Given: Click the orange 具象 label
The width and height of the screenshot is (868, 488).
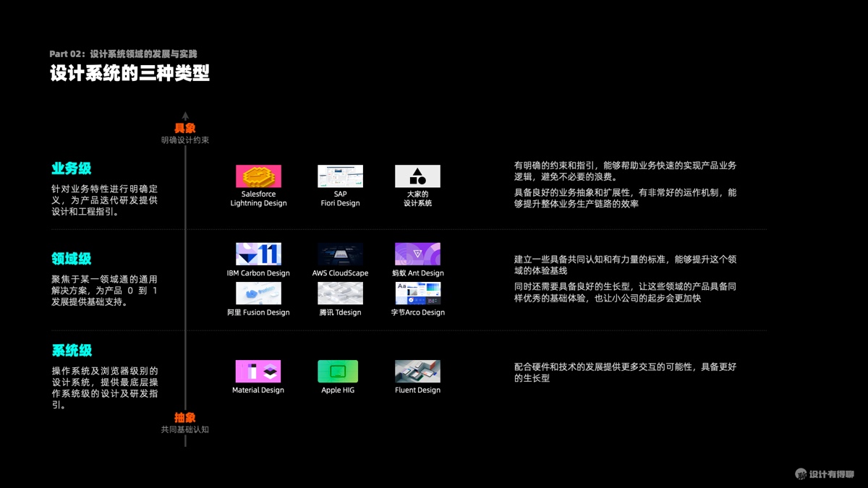Looking at the screenshot, I should pyautogui.click(x=185, y=128).
